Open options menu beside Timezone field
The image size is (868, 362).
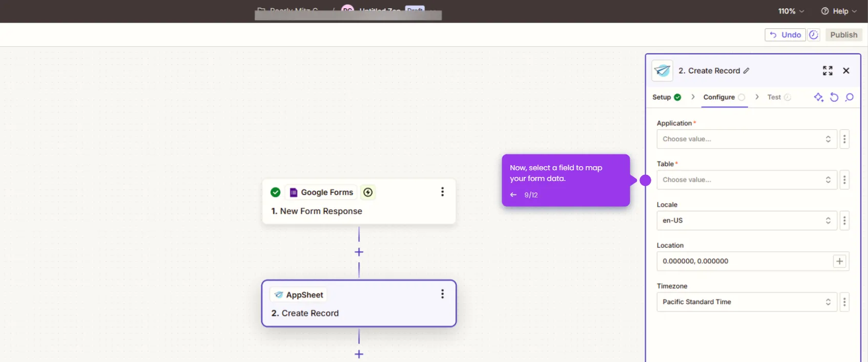click(x=844, y=302)
